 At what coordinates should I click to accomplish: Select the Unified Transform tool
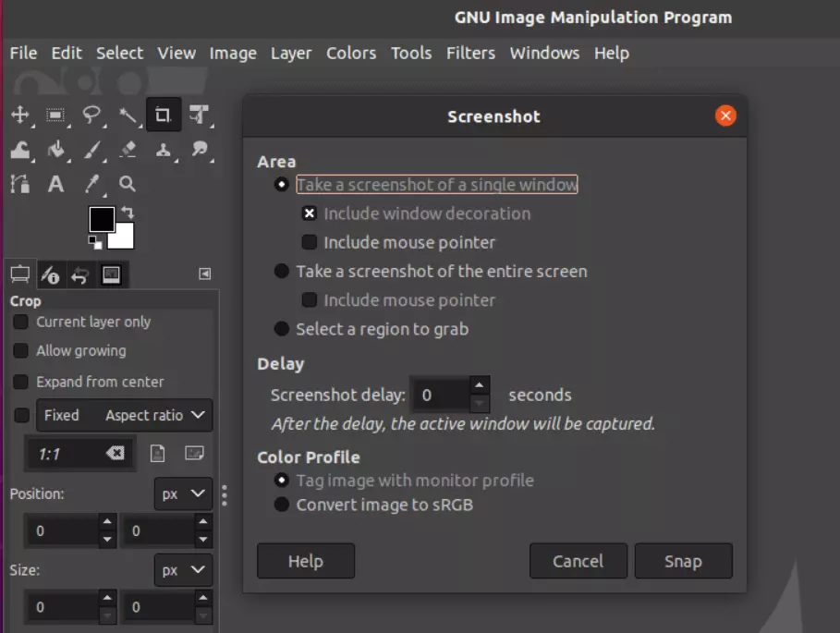pos(199,115)
